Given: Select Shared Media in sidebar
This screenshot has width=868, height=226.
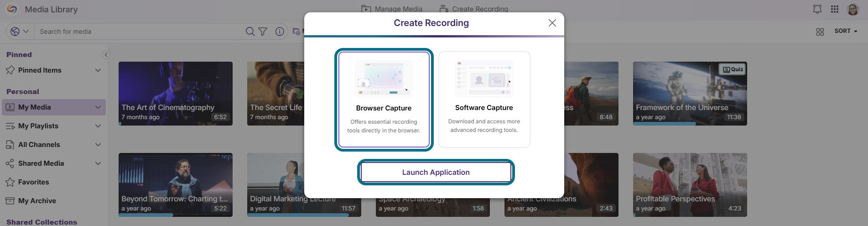Looking at the screenshot, I should pyautogui.click(x=54, y=163).
